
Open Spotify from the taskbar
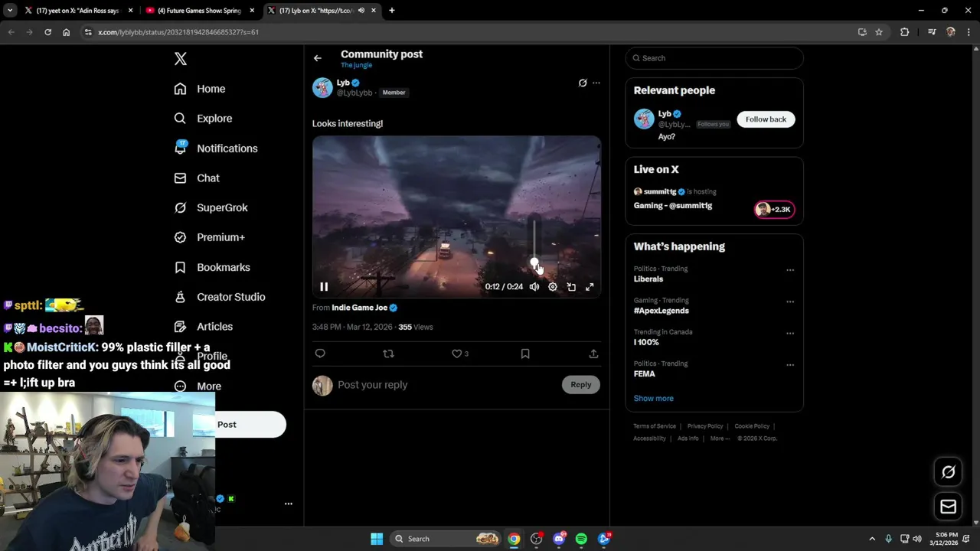pos(581,539)
